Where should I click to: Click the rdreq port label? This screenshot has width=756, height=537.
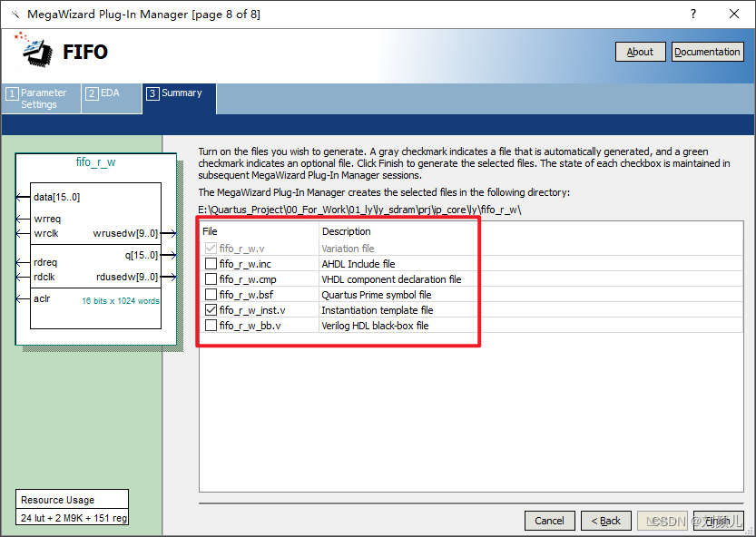tap(45, 262)
